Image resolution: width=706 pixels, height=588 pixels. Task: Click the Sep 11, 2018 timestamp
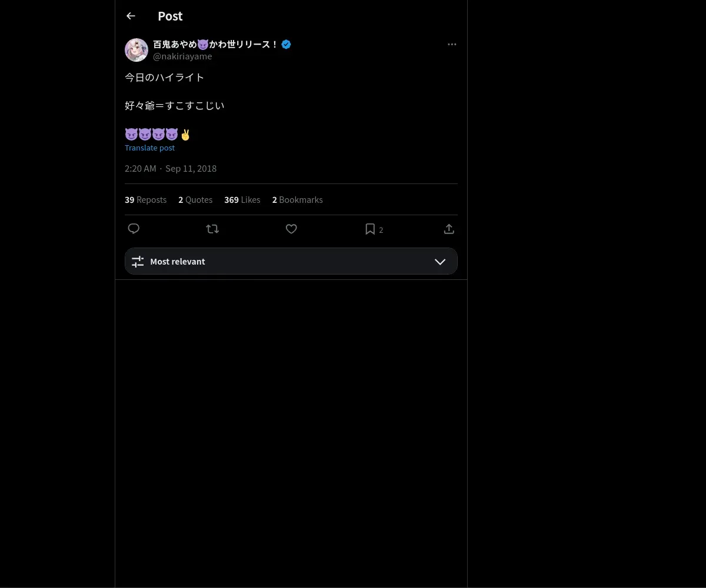191,169
